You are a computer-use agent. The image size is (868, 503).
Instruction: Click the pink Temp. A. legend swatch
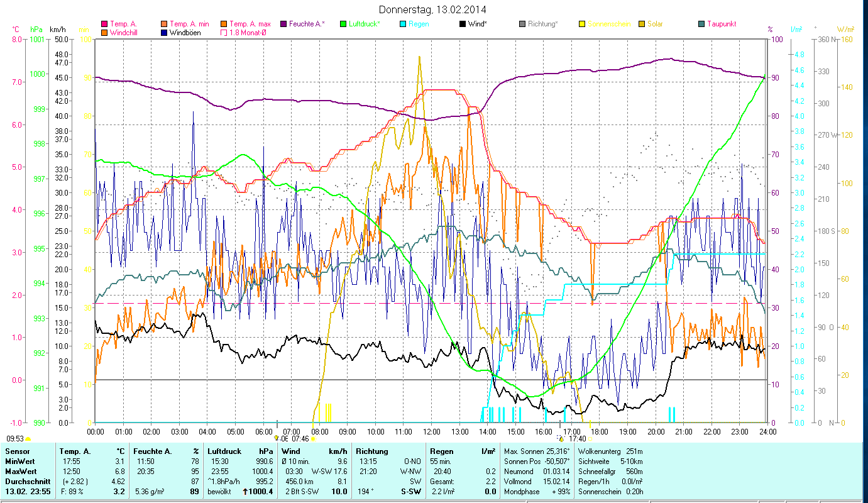click(x=104, y=25)
